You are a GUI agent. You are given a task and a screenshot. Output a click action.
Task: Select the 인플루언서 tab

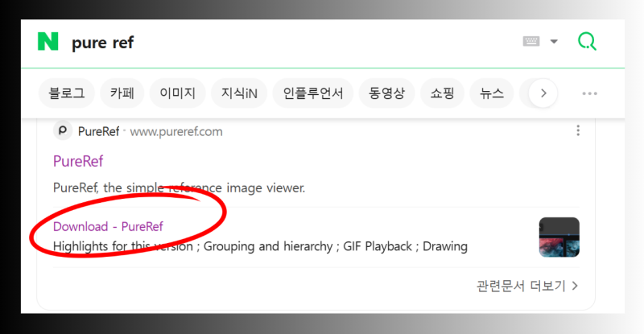313,93
